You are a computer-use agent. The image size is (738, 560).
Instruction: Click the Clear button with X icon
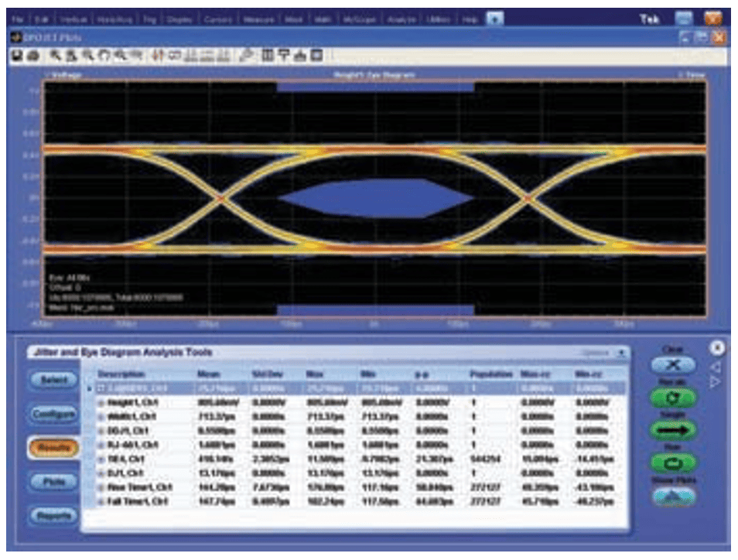point(671,364)
